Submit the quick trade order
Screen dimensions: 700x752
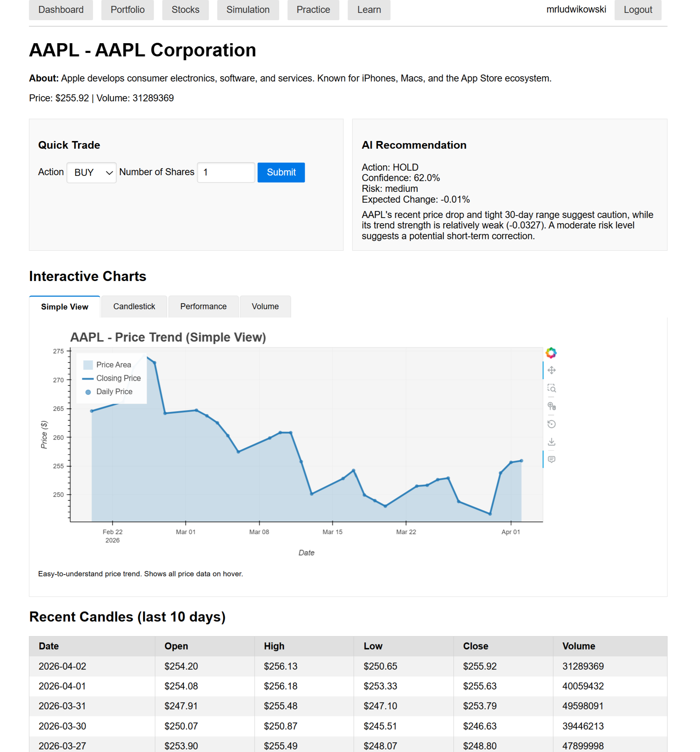(281, 172)
